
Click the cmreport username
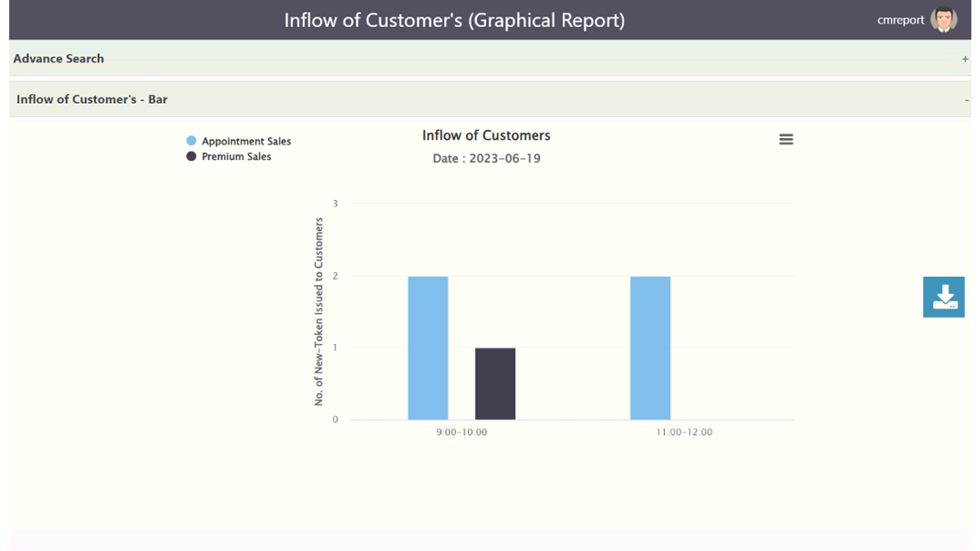(x=900, y=20)
